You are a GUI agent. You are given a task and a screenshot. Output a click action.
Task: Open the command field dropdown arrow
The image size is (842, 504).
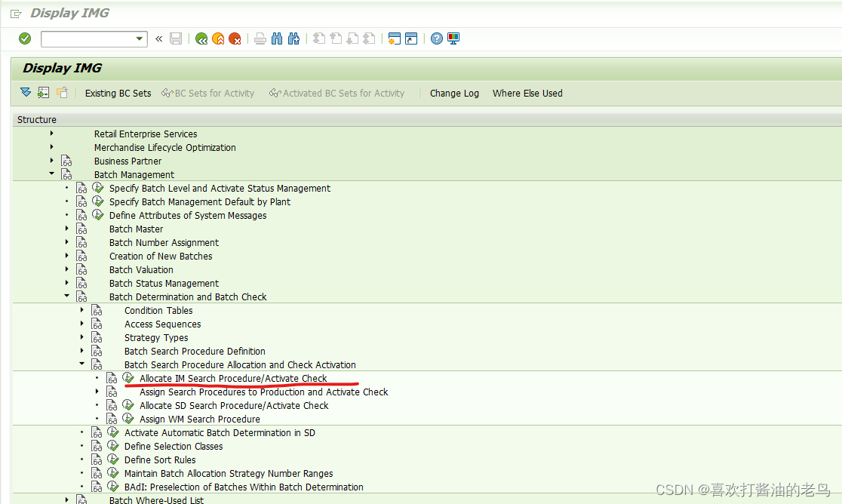pos(137,38)
